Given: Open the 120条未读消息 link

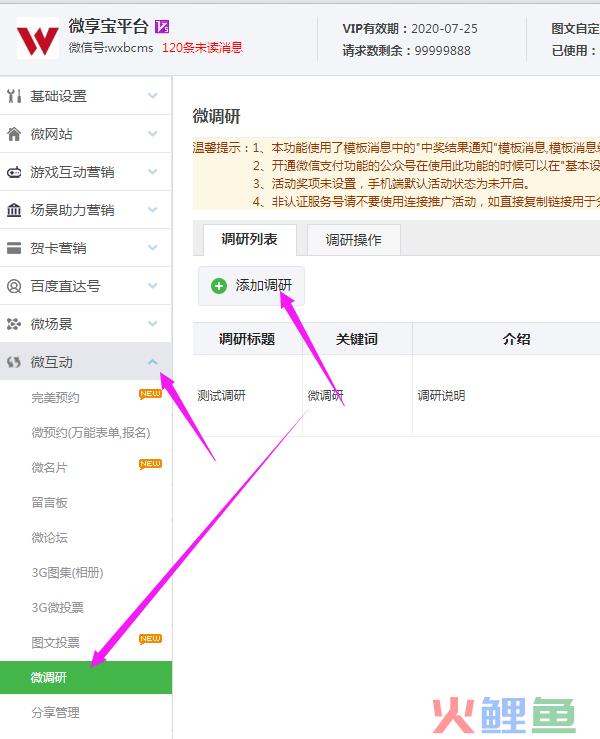Looking at the screenshot, I should pyautogui.click(x=203, y=48).
